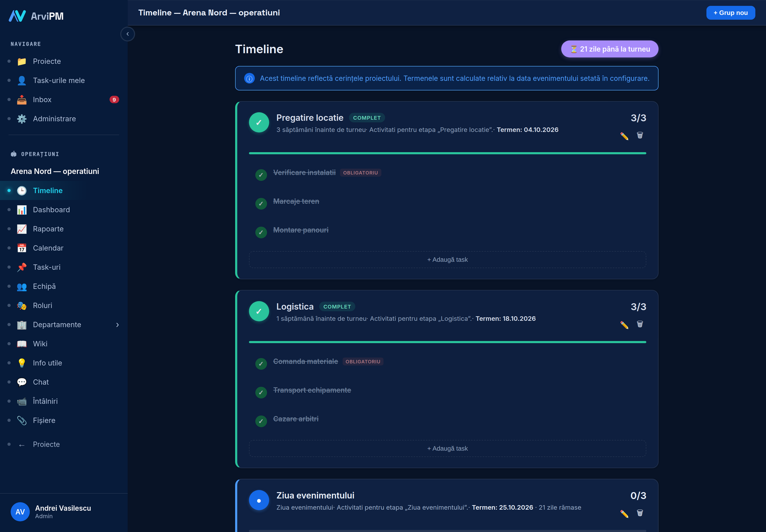Click the Rapoarte chart icon
The image size is (766, 532).
[22, 229]
